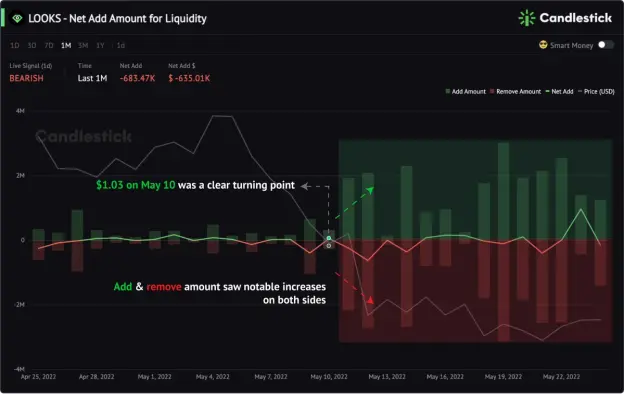This screenshot has height=394, width=624.
Task: Click the May 4, 2022 x-axis label
Action: 213,376
